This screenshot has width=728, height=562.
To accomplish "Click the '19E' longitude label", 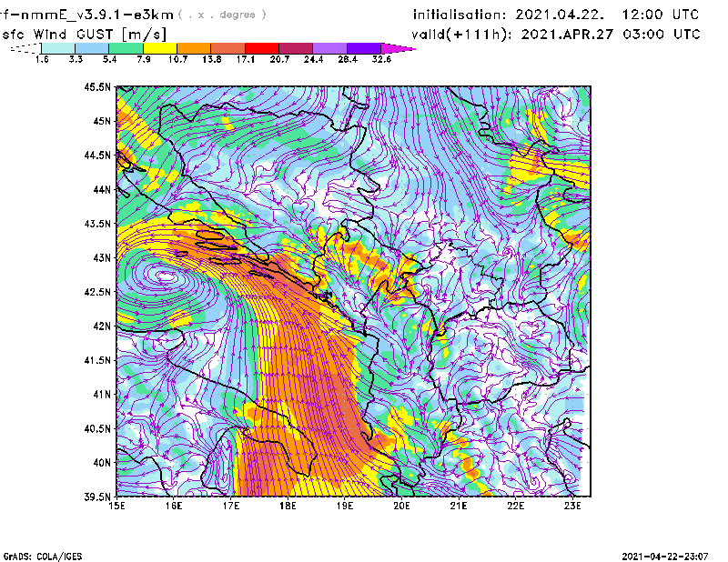I will pyautogui.click(x=345, y=506).
